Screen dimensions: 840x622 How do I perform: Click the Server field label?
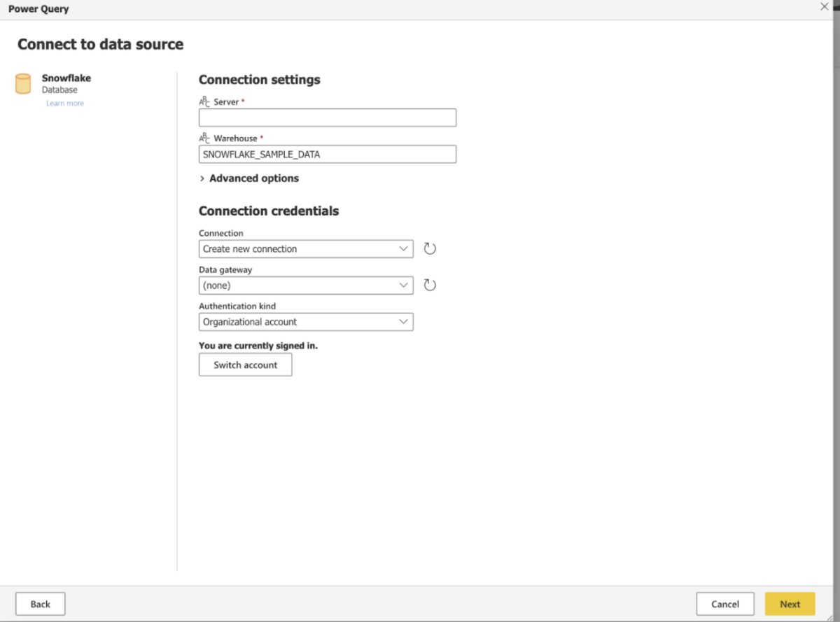pos(226,102)
